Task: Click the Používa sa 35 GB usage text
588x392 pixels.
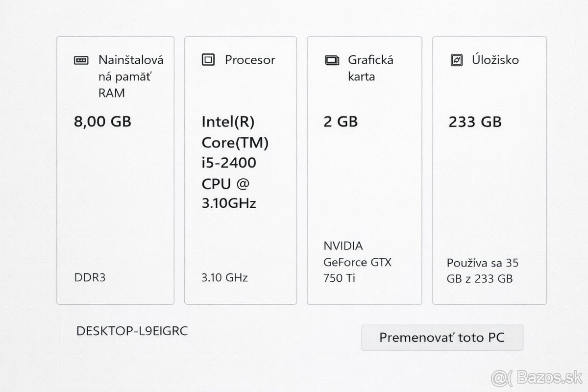Action: coord(482,270)
